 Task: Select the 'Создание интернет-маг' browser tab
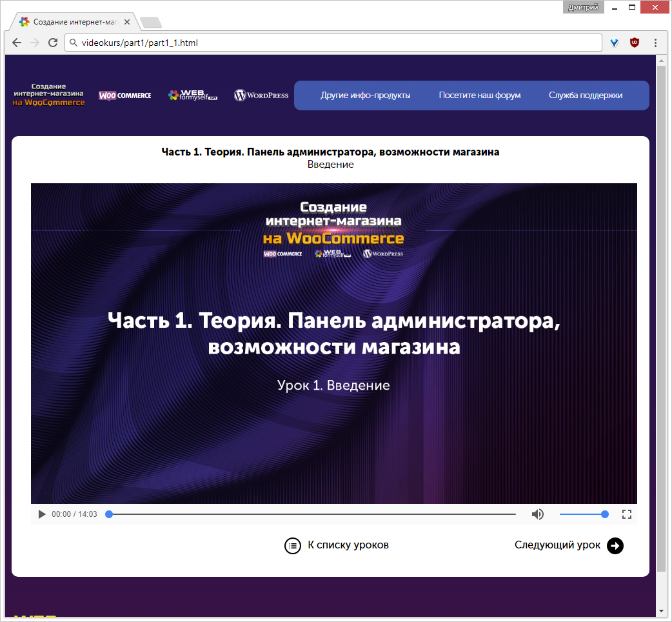coord(75,22)
